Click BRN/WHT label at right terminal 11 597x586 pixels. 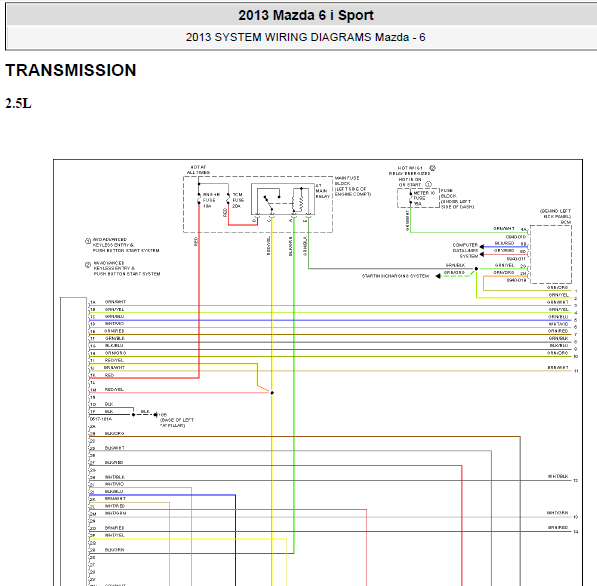[x=558, y=367]
